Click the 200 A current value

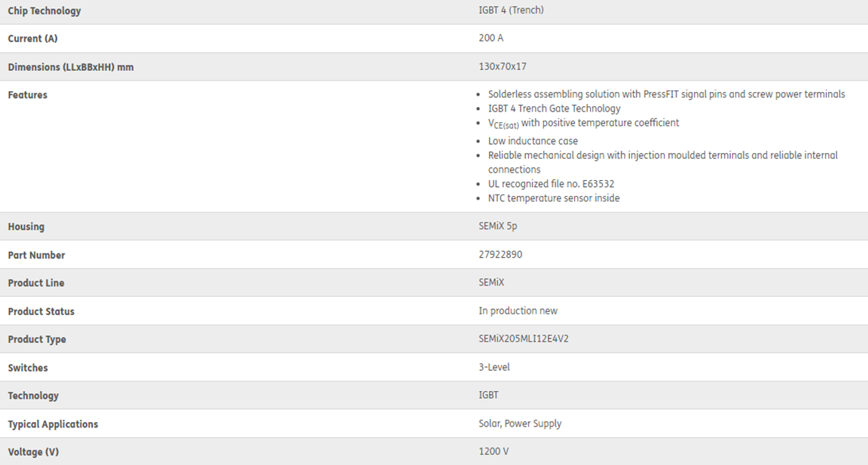pos(491,38)
